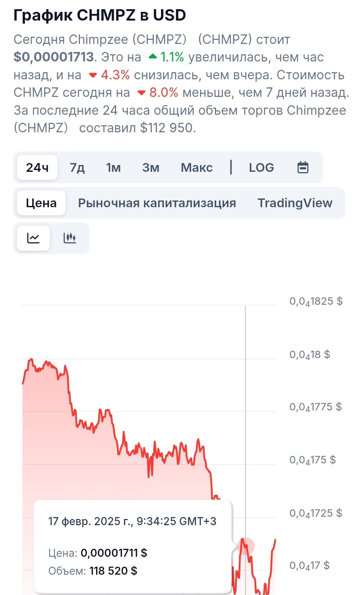
Task: Open the TradingView chart tab
Action: click(295, 203)
